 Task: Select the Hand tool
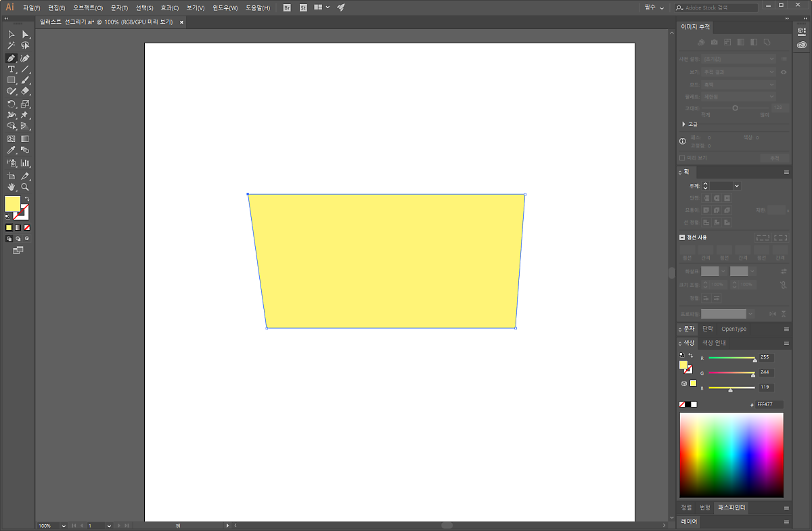(x=12, y=187)
